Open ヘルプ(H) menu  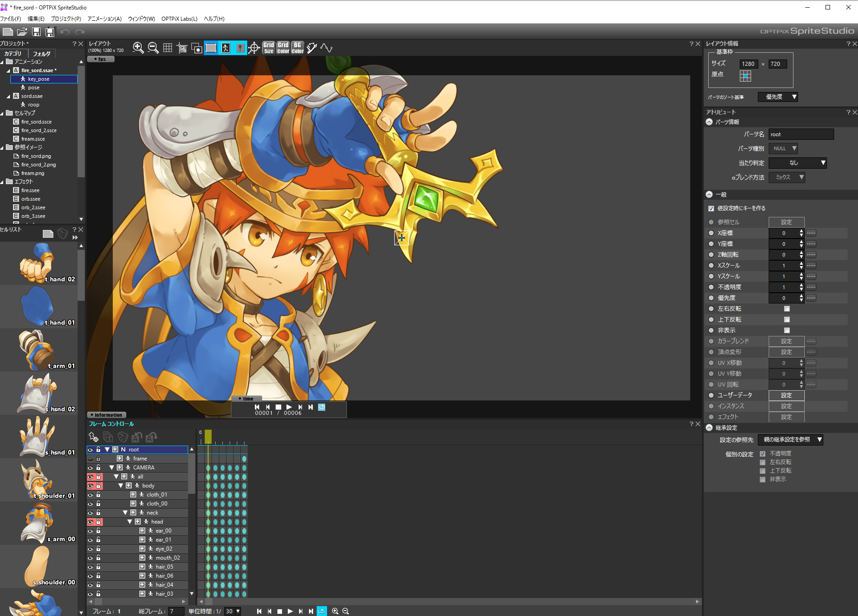pyautogui.click(x=214, y=18)
